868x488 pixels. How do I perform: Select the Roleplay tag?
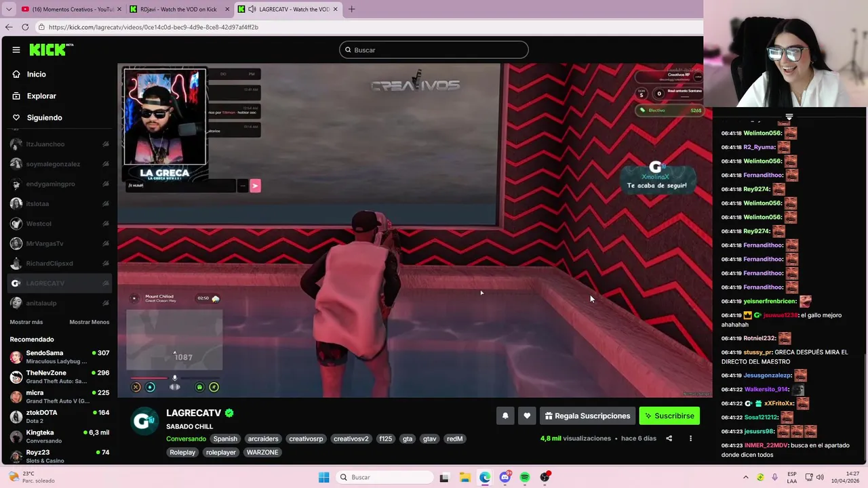pos(182,452)
